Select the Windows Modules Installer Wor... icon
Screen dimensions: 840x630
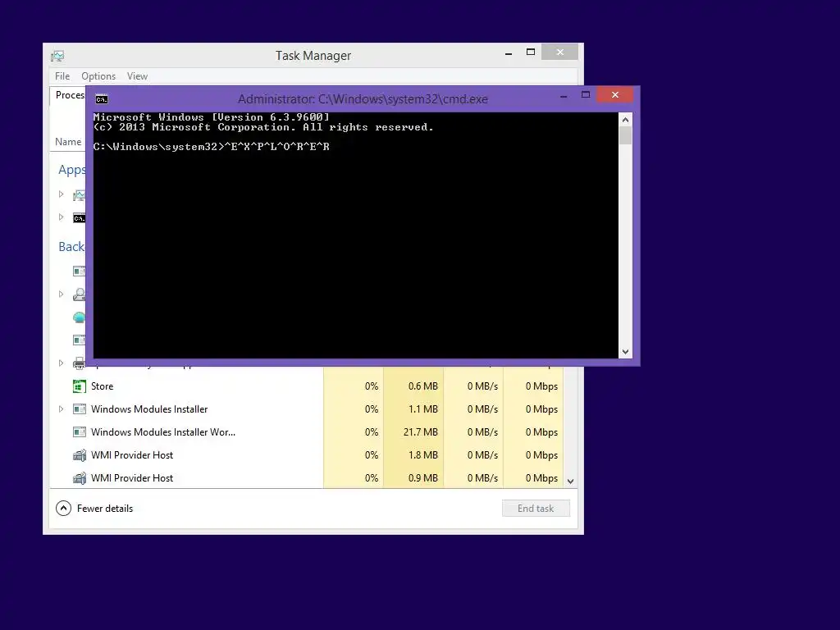[x=80, y=431]
